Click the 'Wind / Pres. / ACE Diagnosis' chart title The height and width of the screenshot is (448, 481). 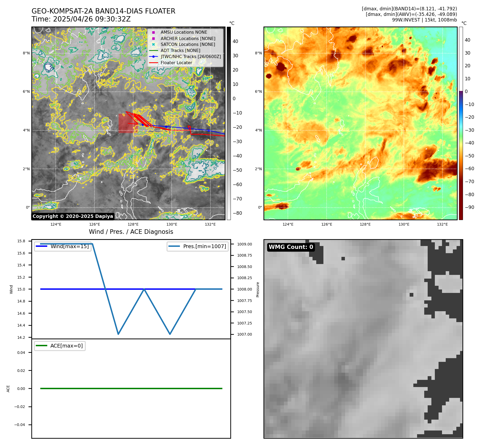click(131, 232)
